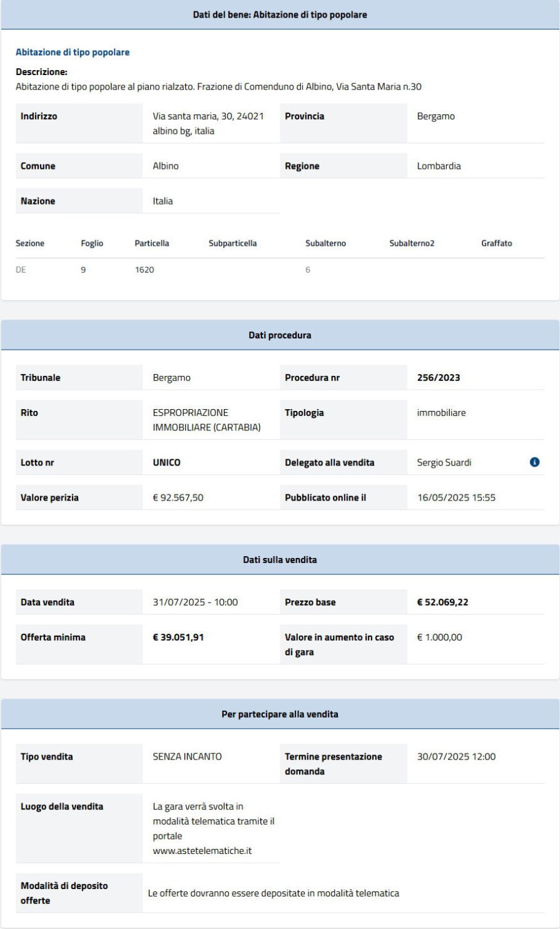Click the delegate name 'Sergio Suardi'
This screenshot has width=560, height=929.
click(x=444, y=463)
